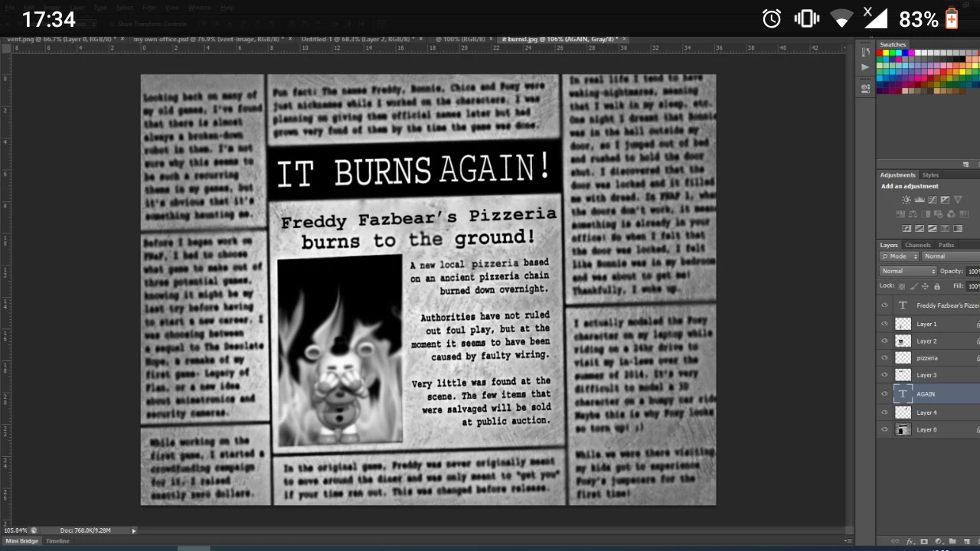This screenshot has height=551, width=980.
Task: Create a new layer group folder
Action: [952, 541]
